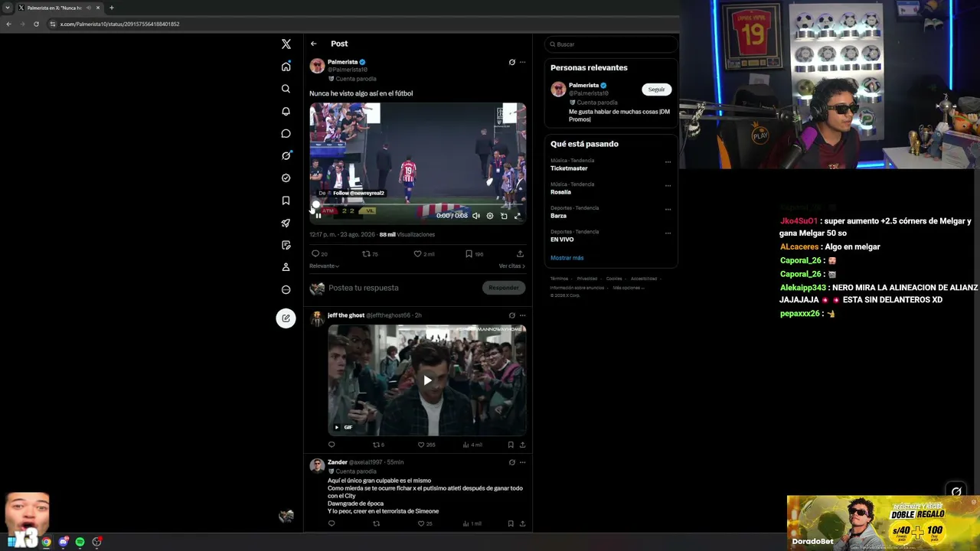The image size is (980, 551).
Task: Bookmark the Zander reply
Action: click(511, 523)
